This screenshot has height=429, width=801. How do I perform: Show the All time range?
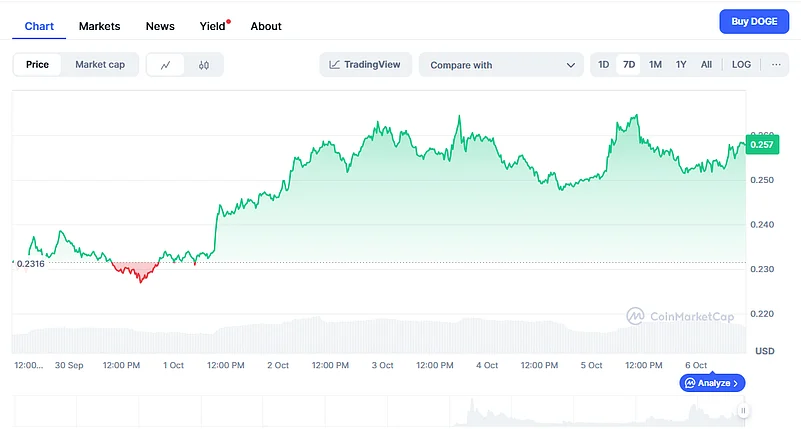tap(706, 65)
